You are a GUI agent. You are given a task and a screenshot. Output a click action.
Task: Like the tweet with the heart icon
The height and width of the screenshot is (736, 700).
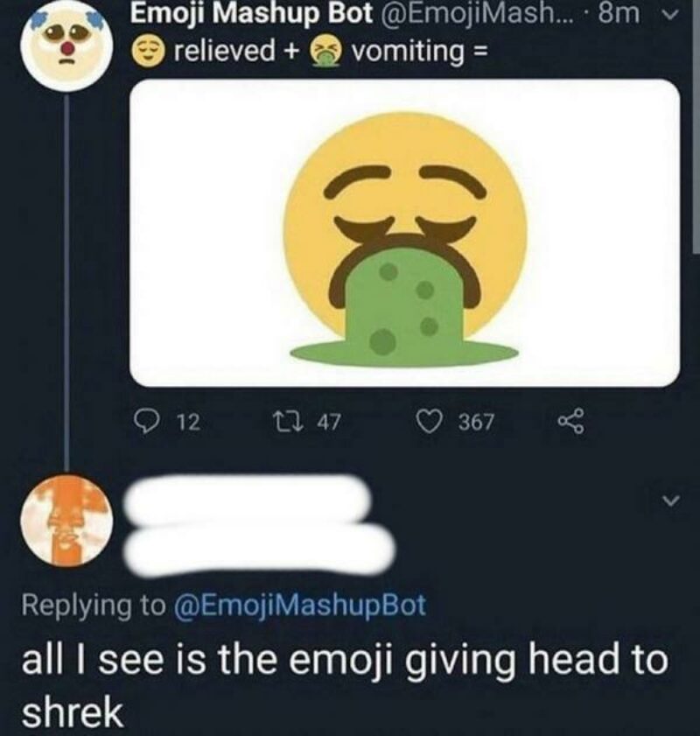click(431, 423)
